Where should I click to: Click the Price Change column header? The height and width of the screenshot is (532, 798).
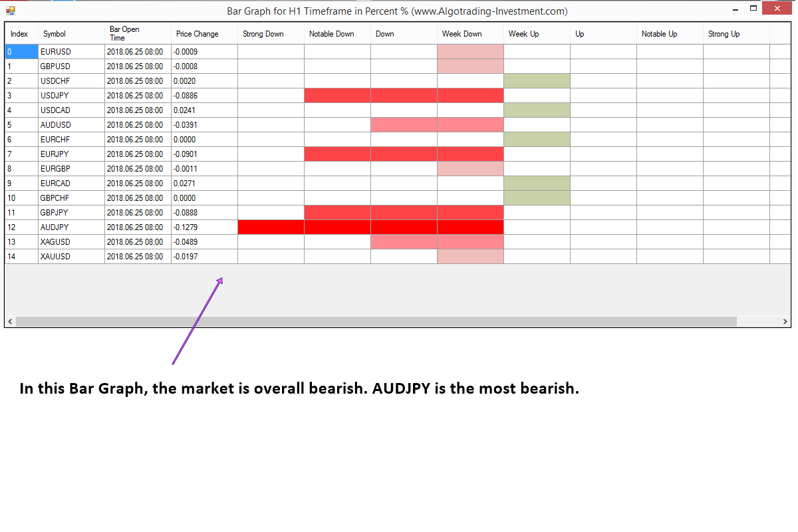coord(204,34)
